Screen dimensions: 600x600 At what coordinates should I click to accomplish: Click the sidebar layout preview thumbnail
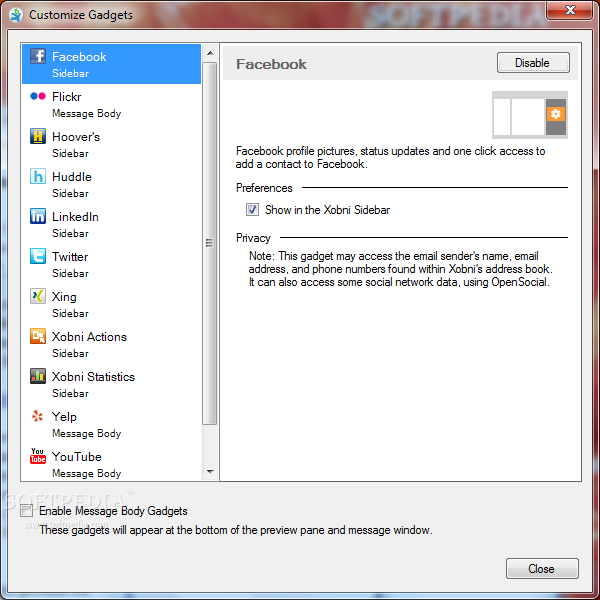tap(530, 115)
